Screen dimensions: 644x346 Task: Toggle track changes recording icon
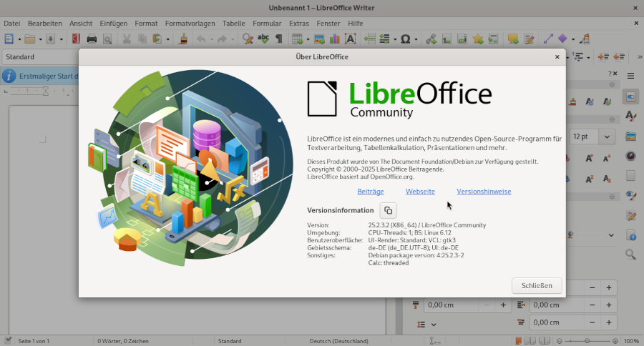(529, 39)
